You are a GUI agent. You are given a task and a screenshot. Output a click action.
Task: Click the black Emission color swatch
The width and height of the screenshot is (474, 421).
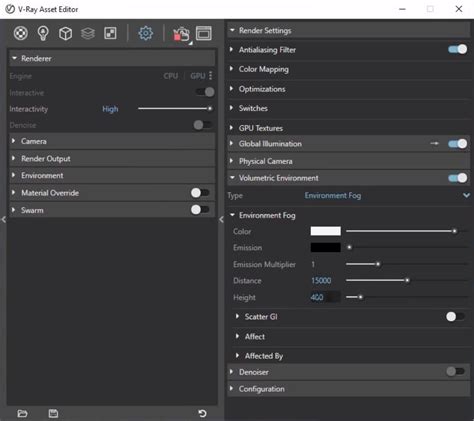pyautogui.click(x=326, y=247)
